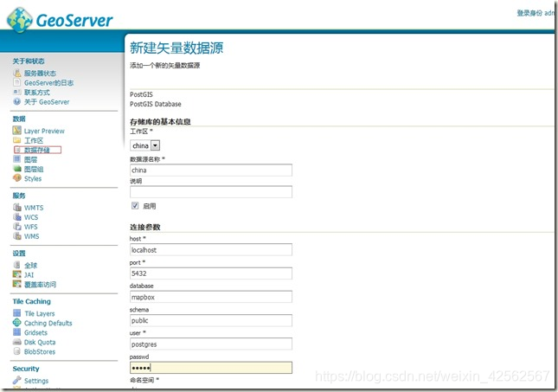Click the contact information icon
This screenshot has height=392, width=558.
[16, 92]
